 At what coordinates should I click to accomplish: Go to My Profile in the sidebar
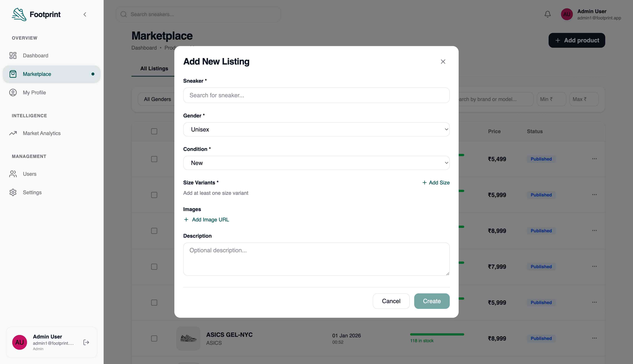tap(34, 92)
